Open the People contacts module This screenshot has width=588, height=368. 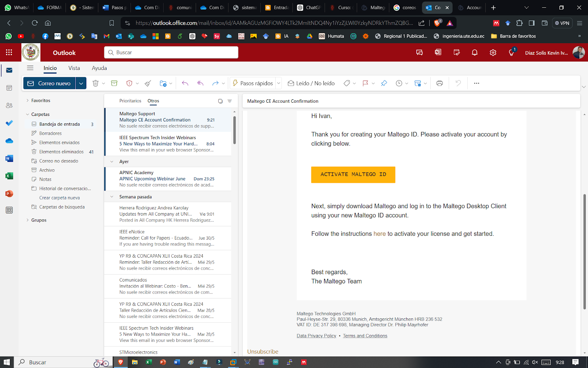point(9,106)
